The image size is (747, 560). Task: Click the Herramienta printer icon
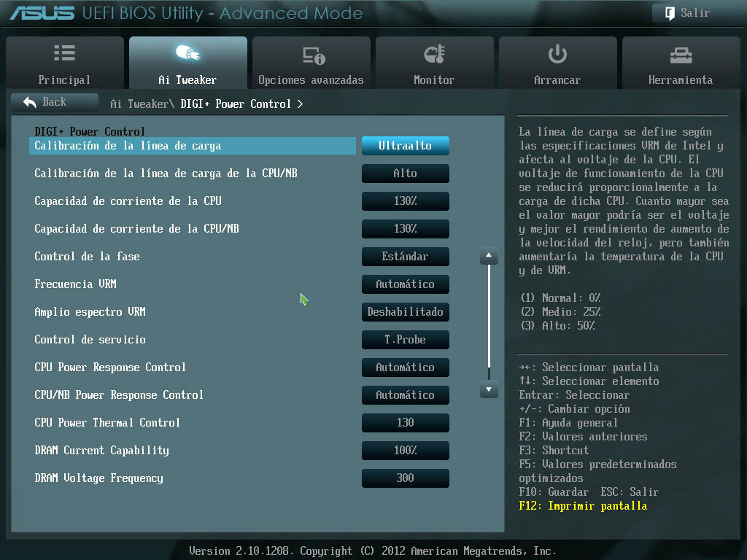[681, 55]
